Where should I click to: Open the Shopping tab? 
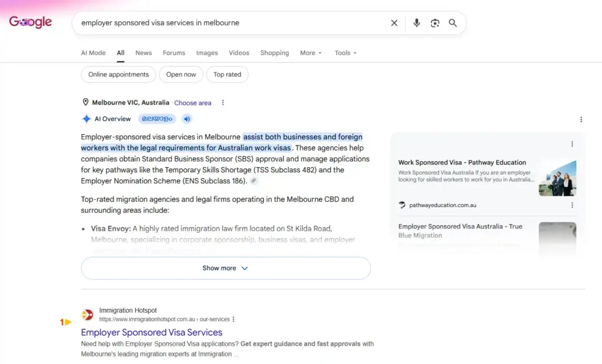click(x=275, y=53)
